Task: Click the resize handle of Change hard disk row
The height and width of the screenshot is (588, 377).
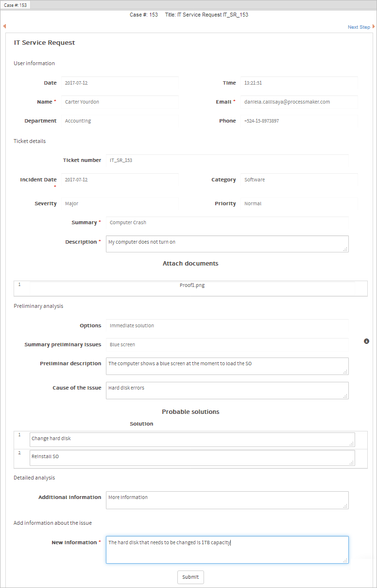Action: pos(352,444)
